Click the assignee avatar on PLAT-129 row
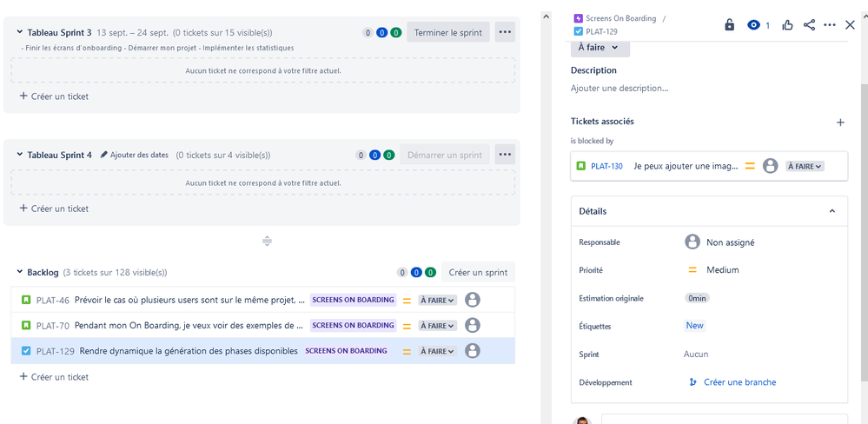The height and width of the screenshot is (424, 868). [x=472, y=350]
